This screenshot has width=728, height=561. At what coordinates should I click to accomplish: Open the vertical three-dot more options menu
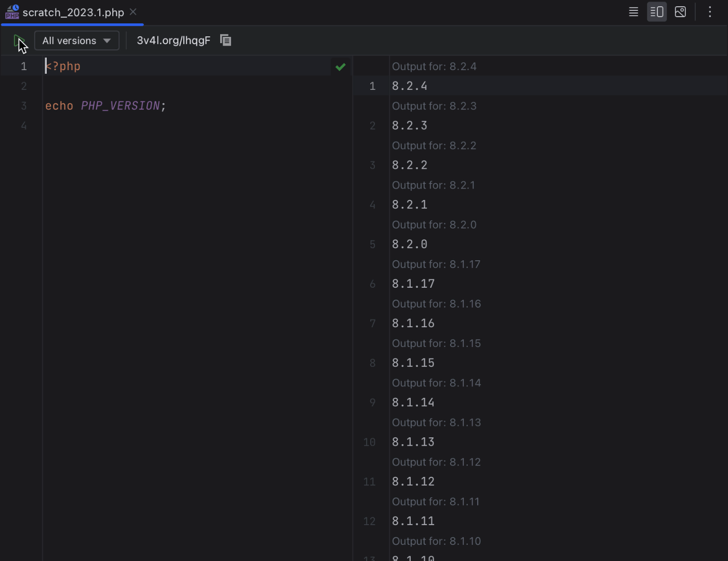pos(710,12)
